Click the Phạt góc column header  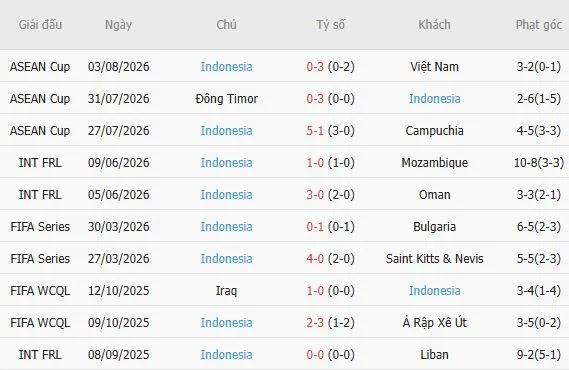pos(539,25)
